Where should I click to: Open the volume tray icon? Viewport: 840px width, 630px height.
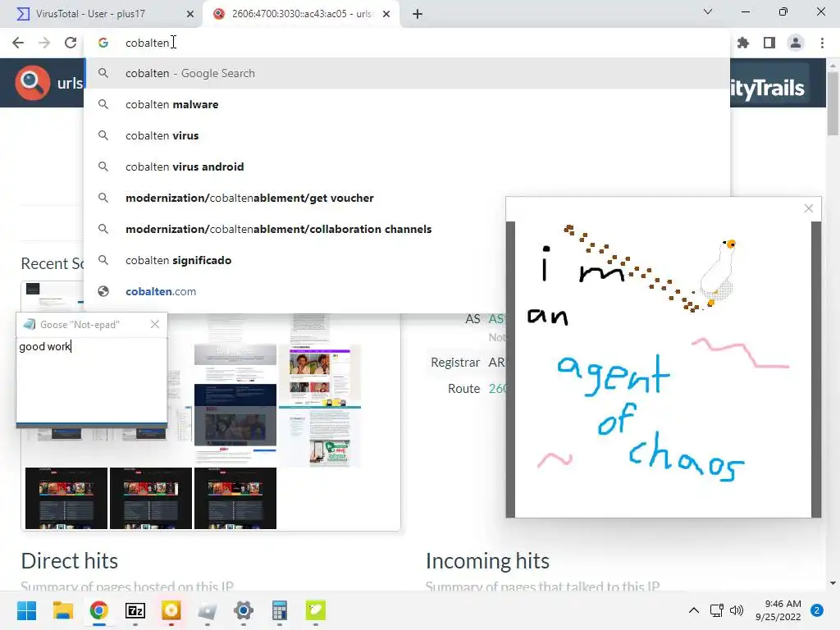[737, 610]
